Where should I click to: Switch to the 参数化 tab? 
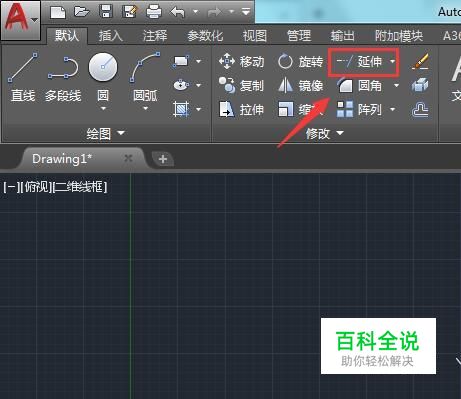(205, 36)
